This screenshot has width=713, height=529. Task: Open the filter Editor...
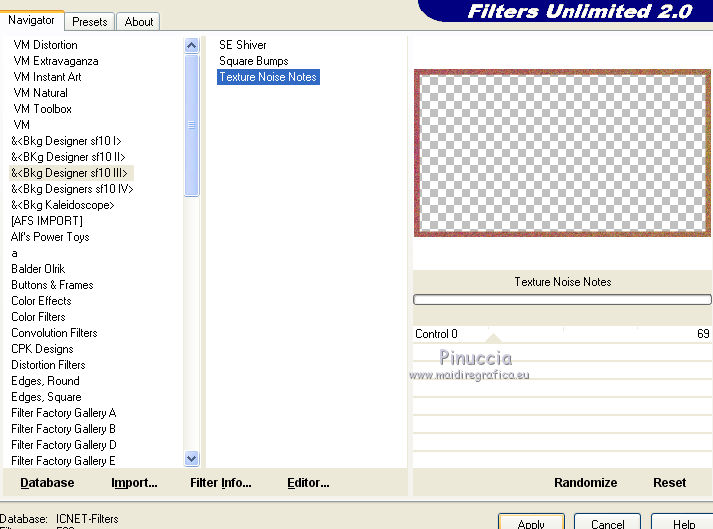click(308, 483)
